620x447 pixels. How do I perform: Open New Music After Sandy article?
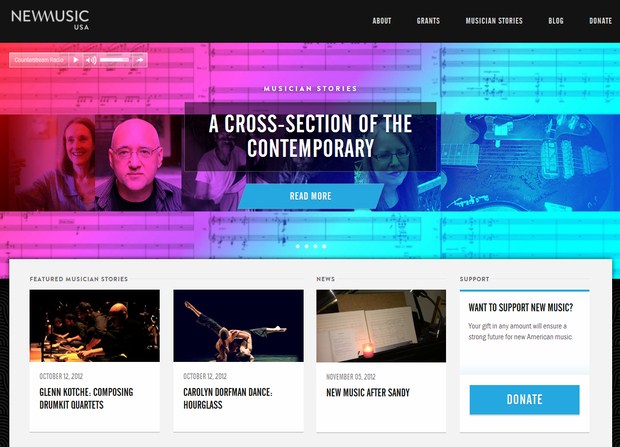pyautogui.click(x=368, y=392)
